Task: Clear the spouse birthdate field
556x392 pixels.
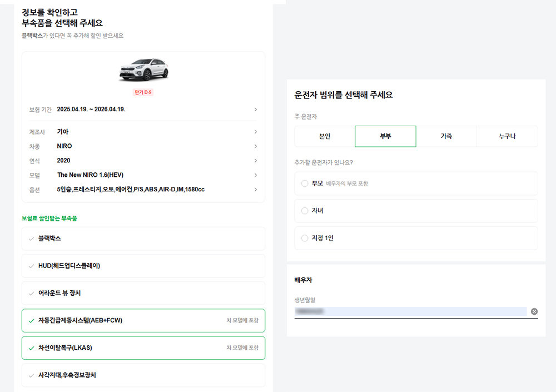Action: [534, 311]
